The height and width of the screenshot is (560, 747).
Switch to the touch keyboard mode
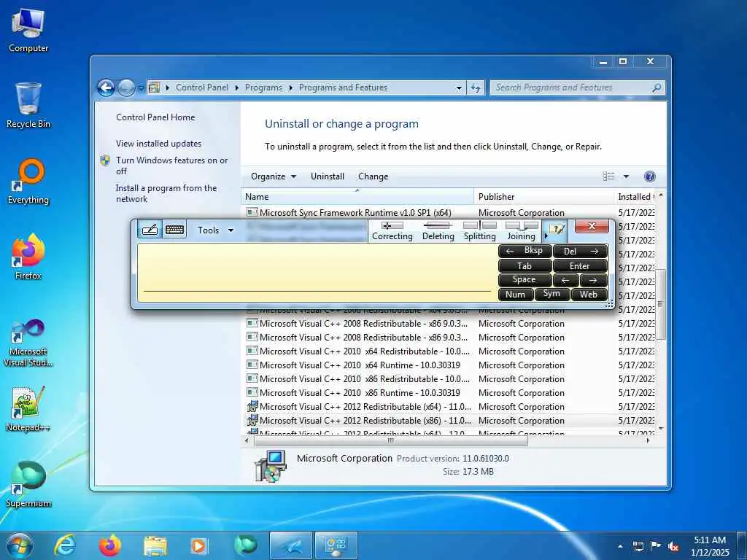tap(174, 230)
